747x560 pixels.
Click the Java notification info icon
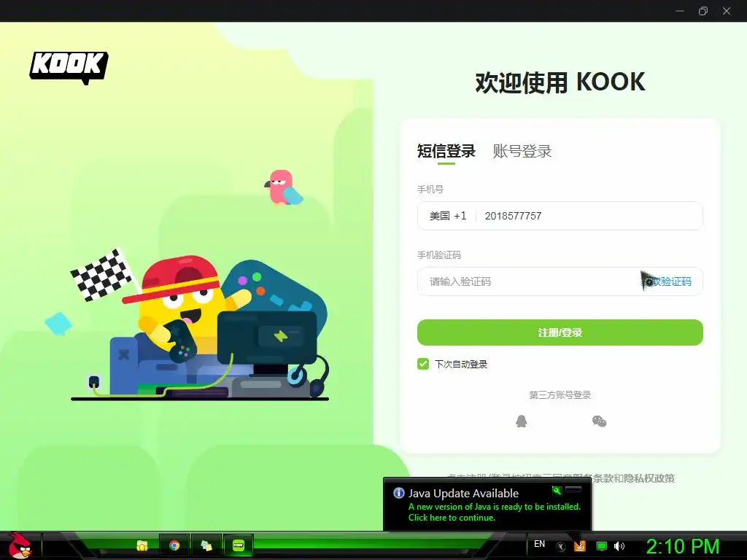399,493
